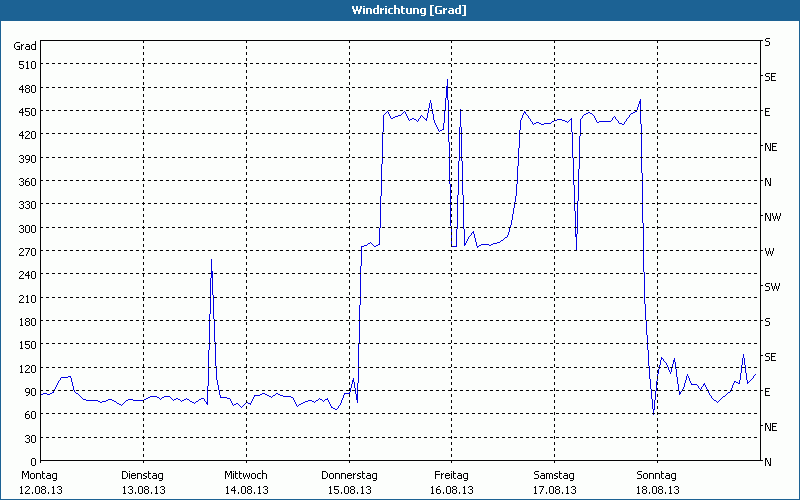Click the "Grad" unit label above axis
Screen dimensions: 800x500
tap(25, 46)
